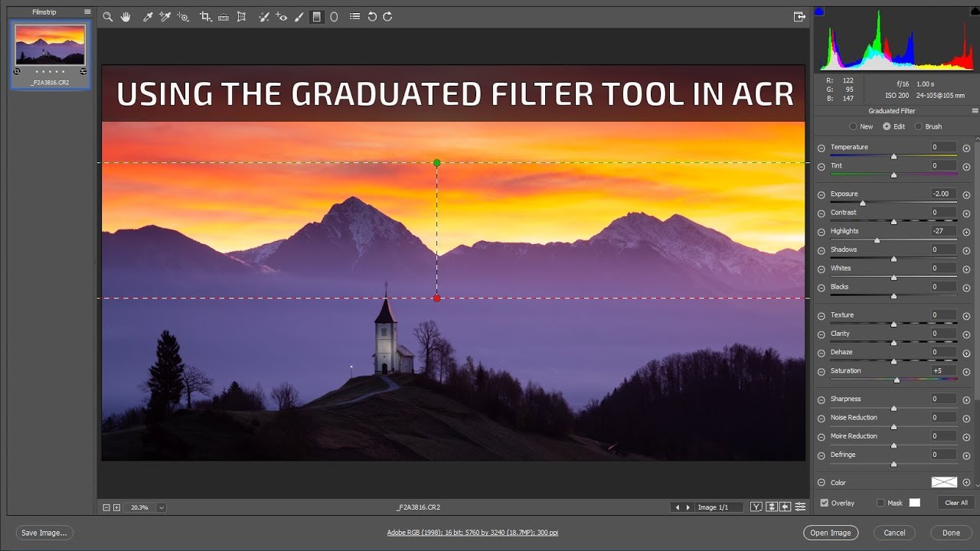This screenshot has height=551, width=980.
Task: Decrease Dehaze with minus button
Action: (x=822, y=354)
